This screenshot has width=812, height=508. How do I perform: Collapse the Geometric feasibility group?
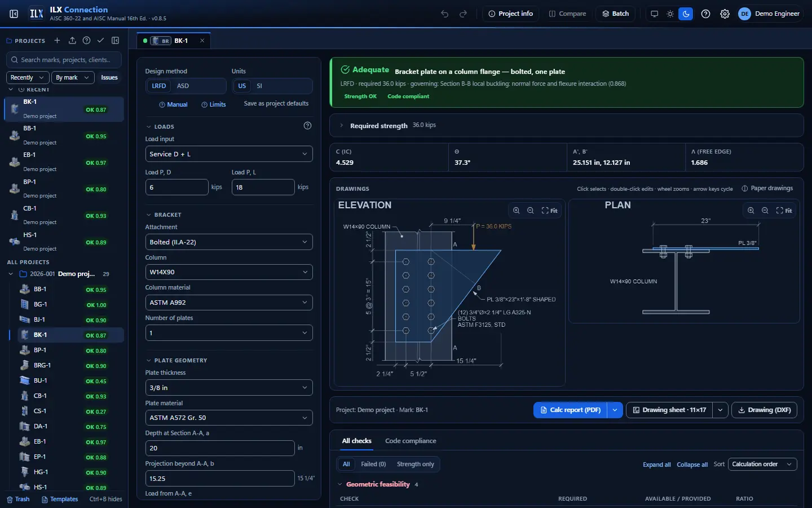(378, 484)
